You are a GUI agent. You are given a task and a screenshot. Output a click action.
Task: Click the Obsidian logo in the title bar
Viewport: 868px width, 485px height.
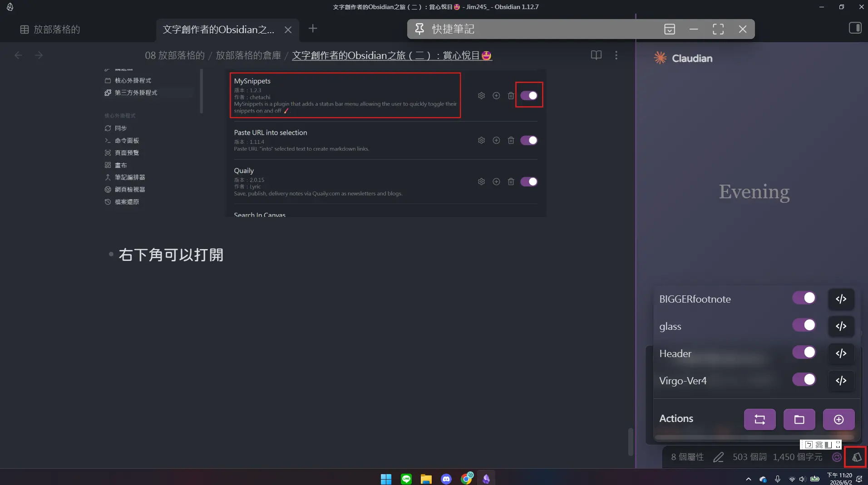coord(10,7)
